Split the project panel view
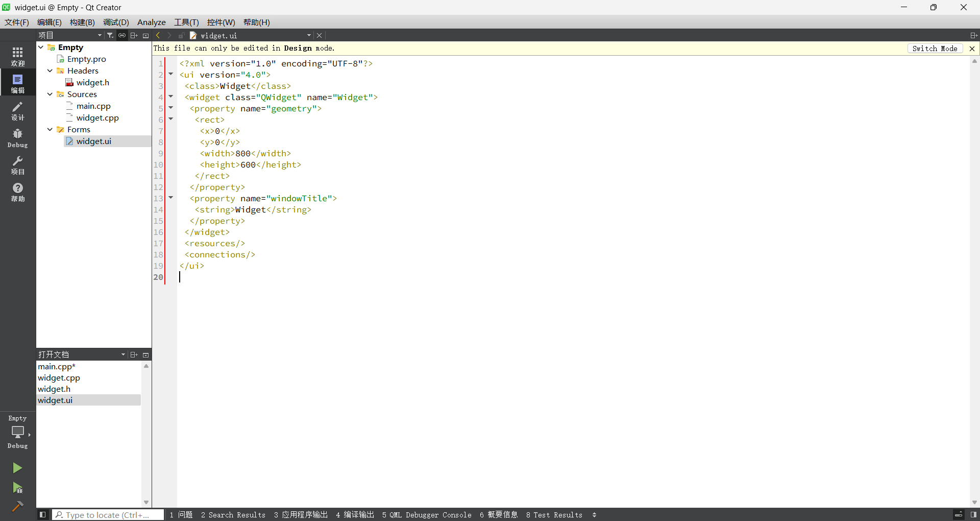The image size is (980, 521). [x=134, y=35]
